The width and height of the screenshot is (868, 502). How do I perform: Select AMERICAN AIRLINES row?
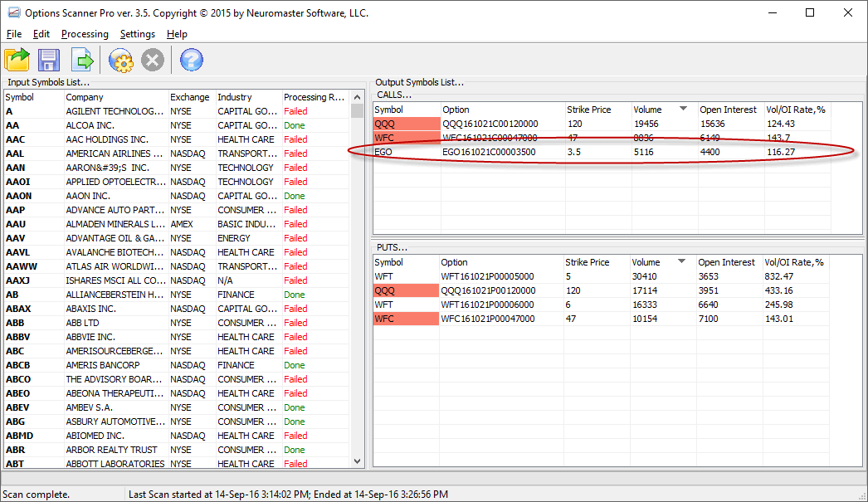coord(176,154)
